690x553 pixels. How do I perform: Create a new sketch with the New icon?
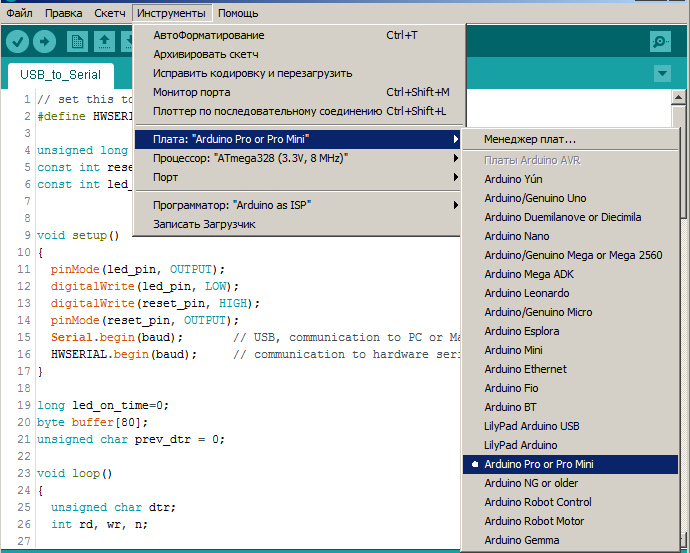click(x=77, y=41)
